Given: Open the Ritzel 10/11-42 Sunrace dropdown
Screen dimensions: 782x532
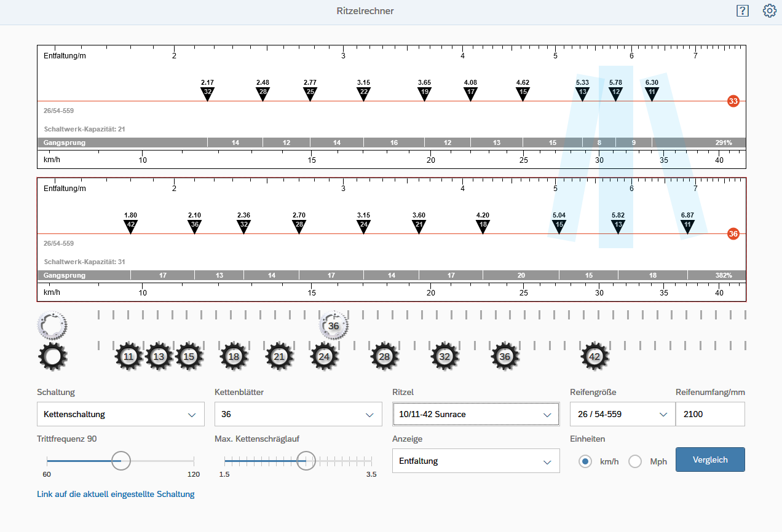Looking at the screenshot, I should (x=475, y=414).
